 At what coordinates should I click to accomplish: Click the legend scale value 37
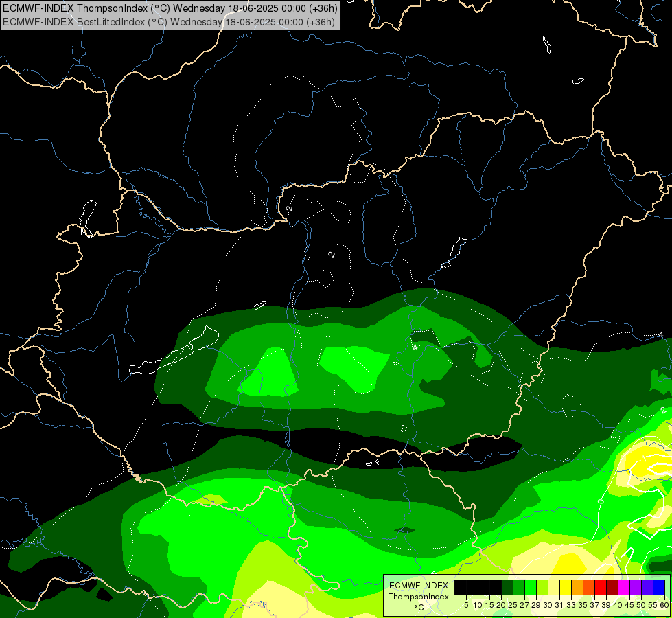[x=594, y=605]
